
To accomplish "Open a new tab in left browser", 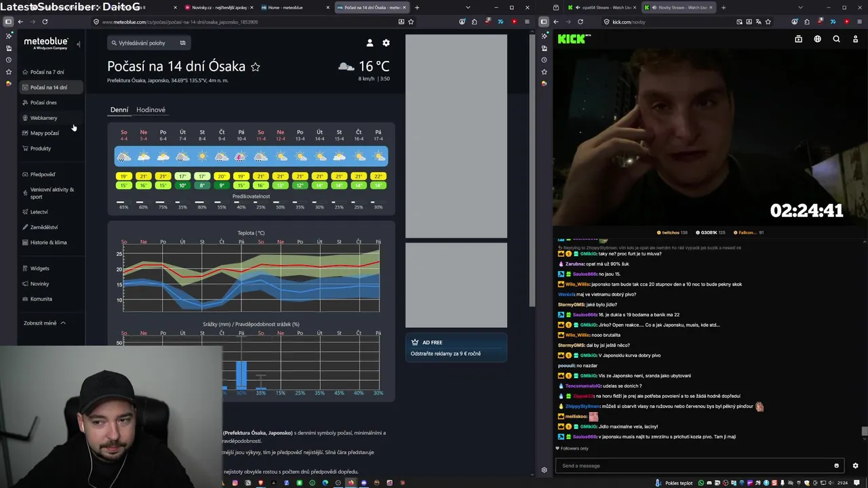I will click(417, 7).
